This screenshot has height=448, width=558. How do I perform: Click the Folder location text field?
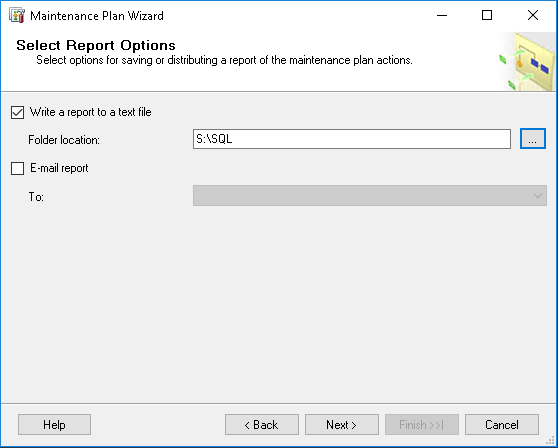coord(352,139)
